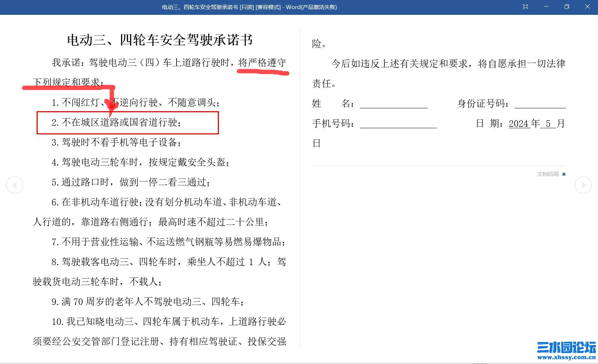598x364 pixels.
Task: Click the line 5.通过路口时，做到一停二看三通过
Action: click(131, 182)
